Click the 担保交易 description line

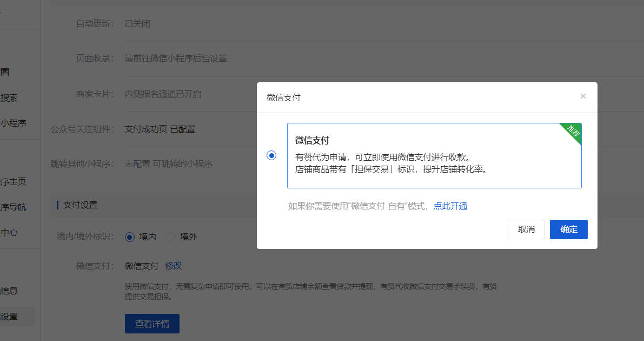point(391,169)
